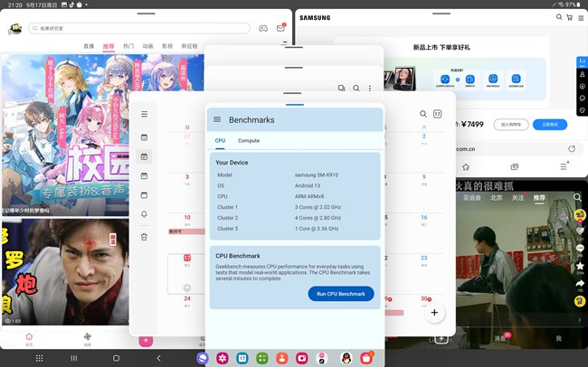Select the day view icon in the Calendar sidebar
The width and height of the screenshot is (588, 367).
(x=144, y=195)
